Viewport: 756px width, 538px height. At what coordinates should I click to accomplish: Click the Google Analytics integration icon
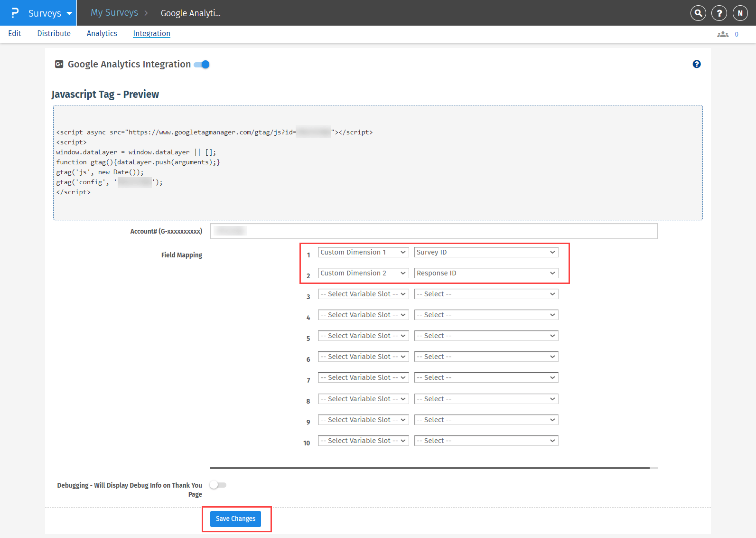click(x=59, y=64)
